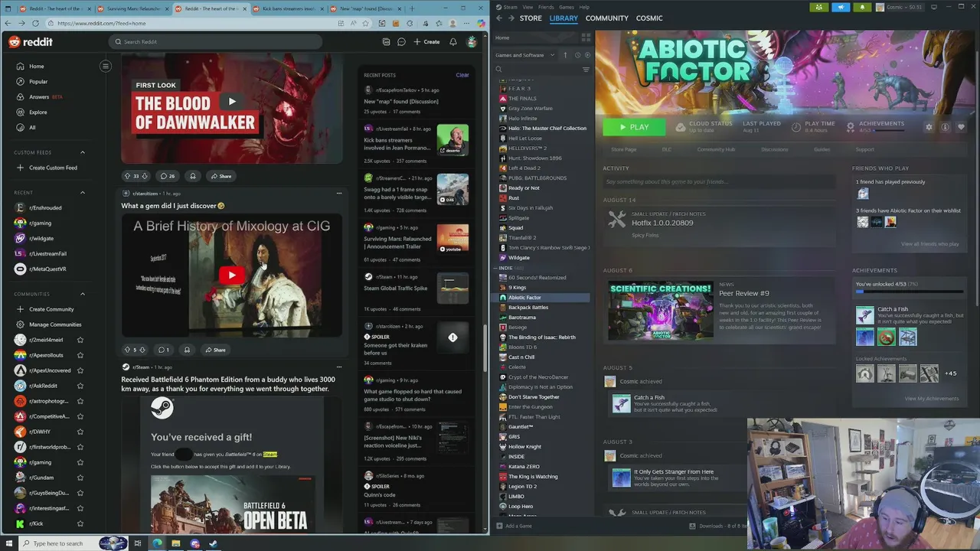Favorite r/Gundam with star
The height and width of the screenshot is (551, 980).
click(80, 478)
